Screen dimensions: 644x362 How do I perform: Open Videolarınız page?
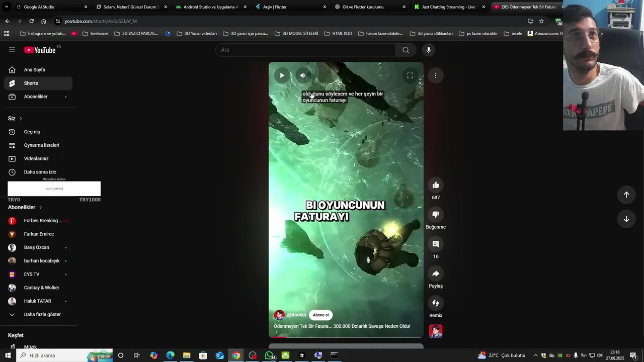pos(38,158)
